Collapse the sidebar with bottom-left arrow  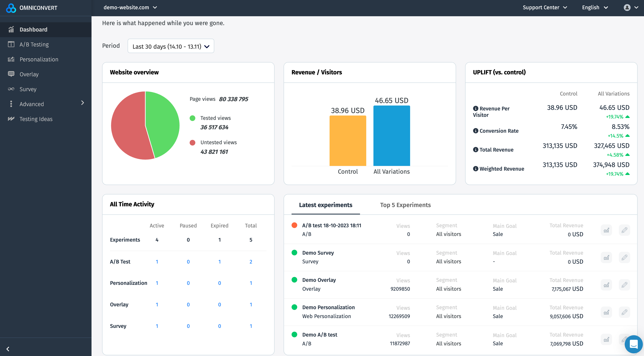pyautogui.click(x=8, y=349)
